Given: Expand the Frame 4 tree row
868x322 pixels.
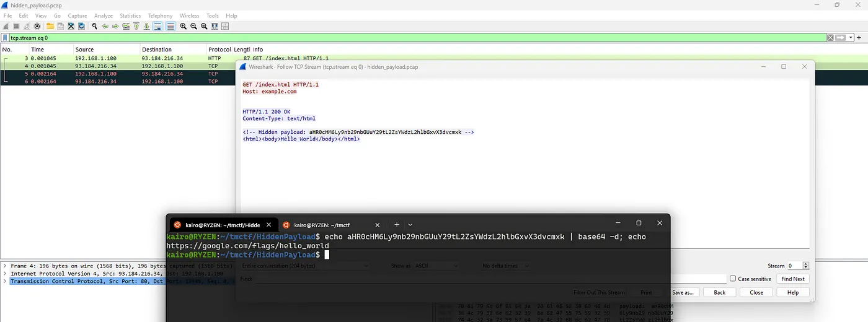Looking at the screenshot, I should tap(5, 266).
